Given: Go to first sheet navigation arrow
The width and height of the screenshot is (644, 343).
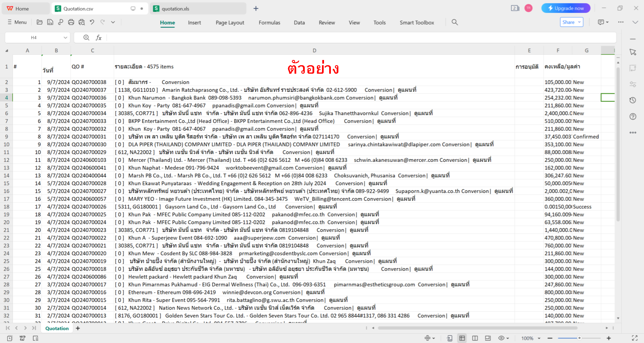Looking at the screenshot, I should coord(8,328).
